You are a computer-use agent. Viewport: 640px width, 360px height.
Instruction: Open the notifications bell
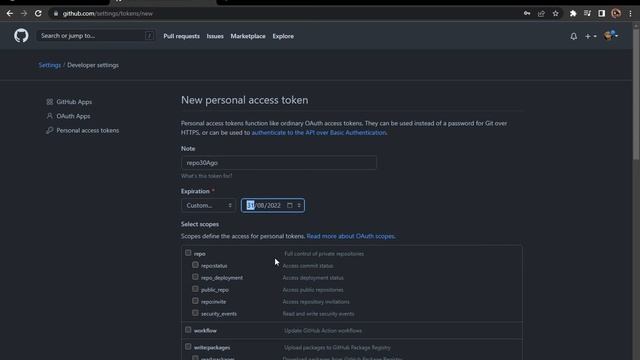[x=573, y=36]
